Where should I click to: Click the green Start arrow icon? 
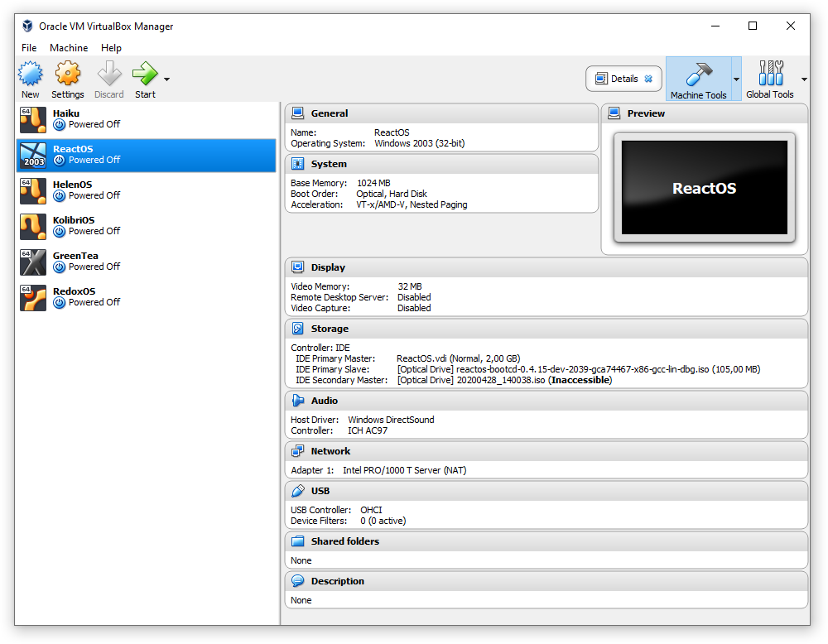coord(145,74)
